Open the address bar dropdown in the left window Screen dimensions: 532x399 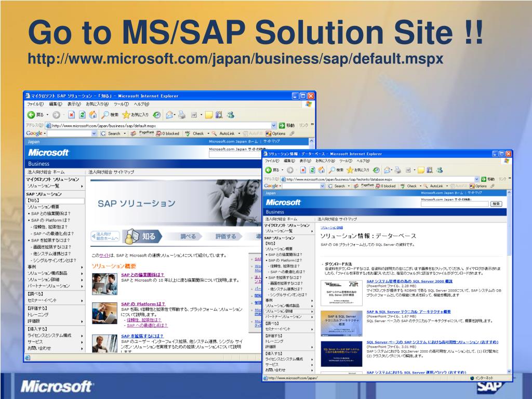pyautogui.click(x=274, y=125)
